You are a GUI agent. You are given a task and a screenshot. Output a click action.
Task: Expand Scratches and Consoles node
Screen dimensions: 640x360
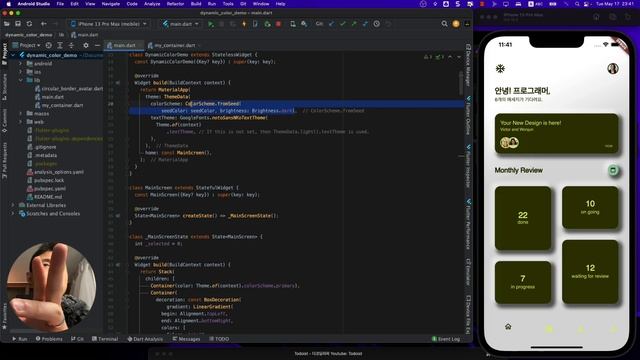(x=13, y=213)
